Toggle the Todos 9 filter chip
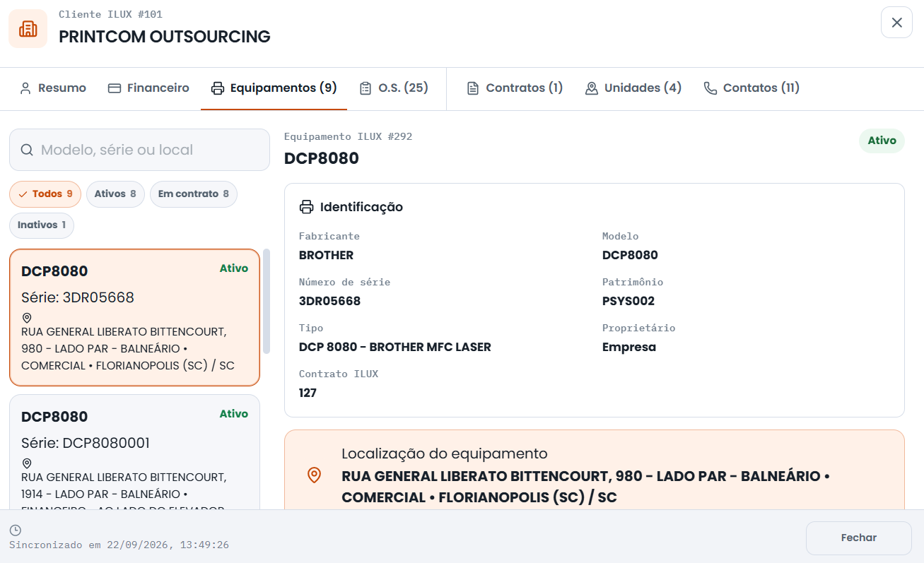 (45, 194)
